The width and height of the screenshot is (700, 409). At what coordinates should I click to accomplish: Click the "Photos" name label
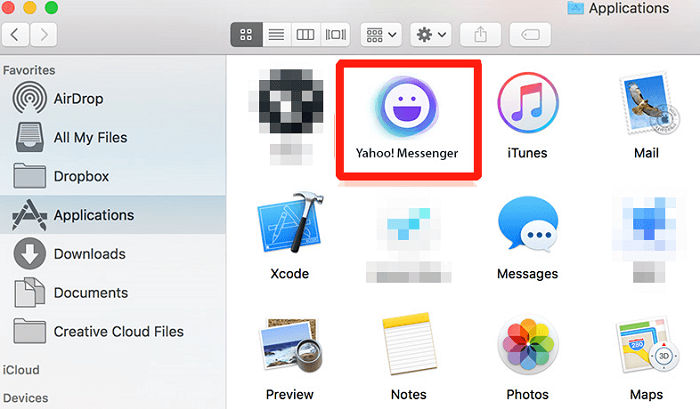527,394
